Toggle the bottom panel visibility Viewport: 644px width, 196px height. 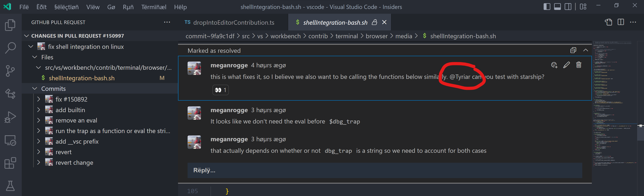(558, 7)
